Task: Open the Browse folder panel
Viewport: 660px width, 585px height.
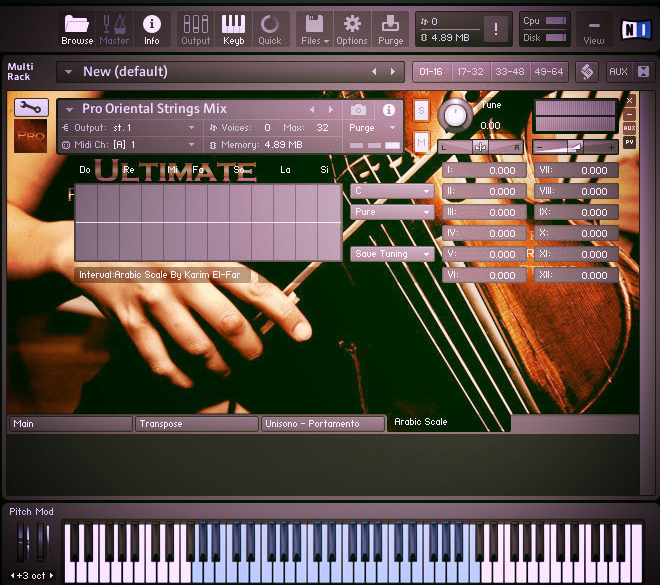Action: tap(77, 29)
